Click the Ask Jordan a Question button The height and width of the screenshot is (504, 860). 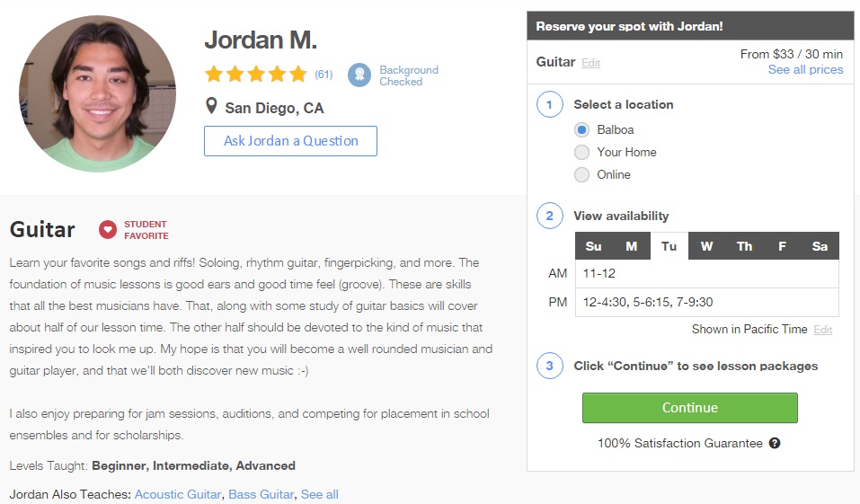pos(290,141)
